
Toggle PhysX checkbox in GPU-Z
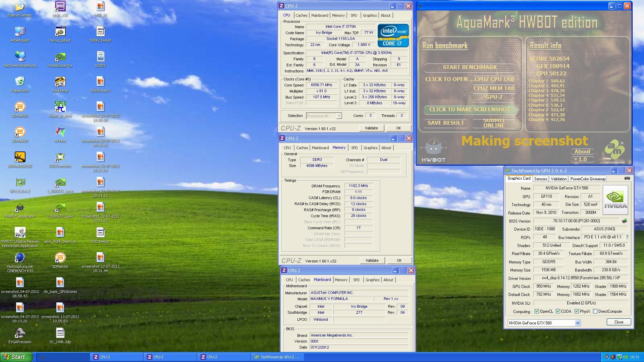577,311
